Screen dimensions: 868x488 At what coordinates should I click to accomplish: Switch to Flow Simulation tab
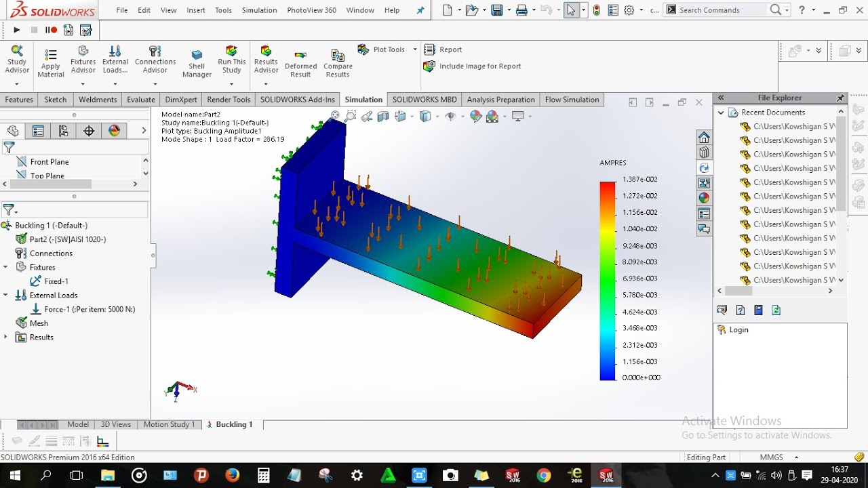572,100
